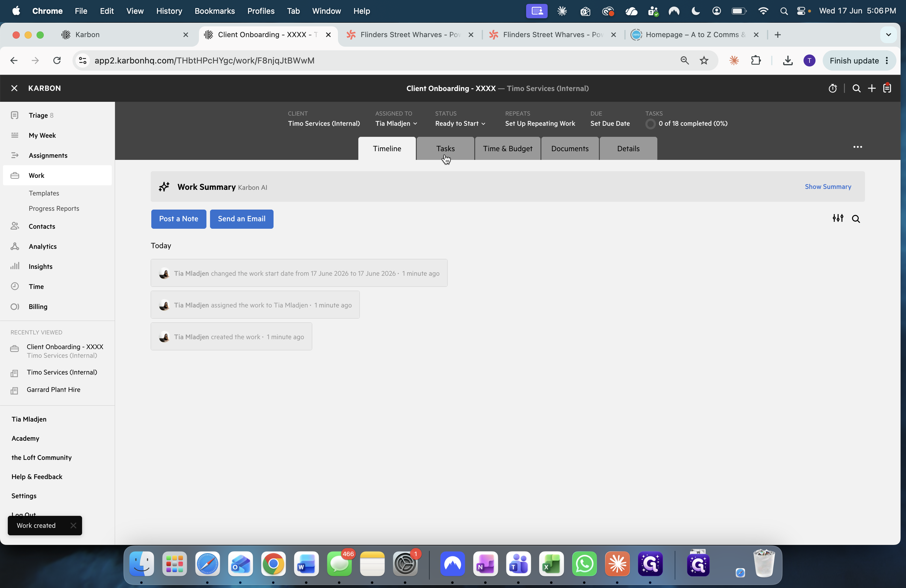
Task: Click the Show Summary link
Action: [x=828, y=187]
